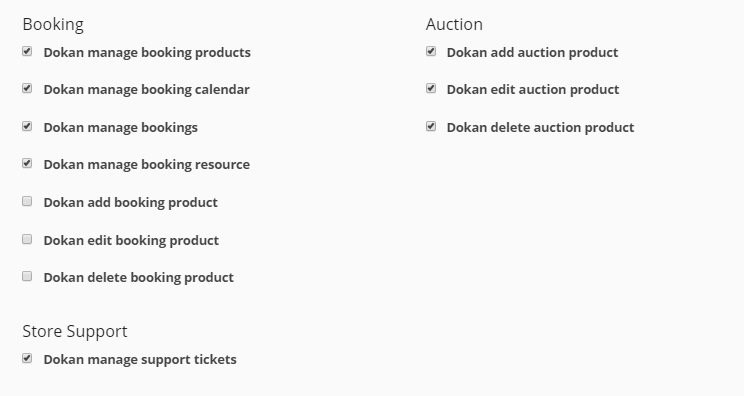Untick the Dokan edit auction product checkbox
The image size is (744, 396).
[431, 88]
